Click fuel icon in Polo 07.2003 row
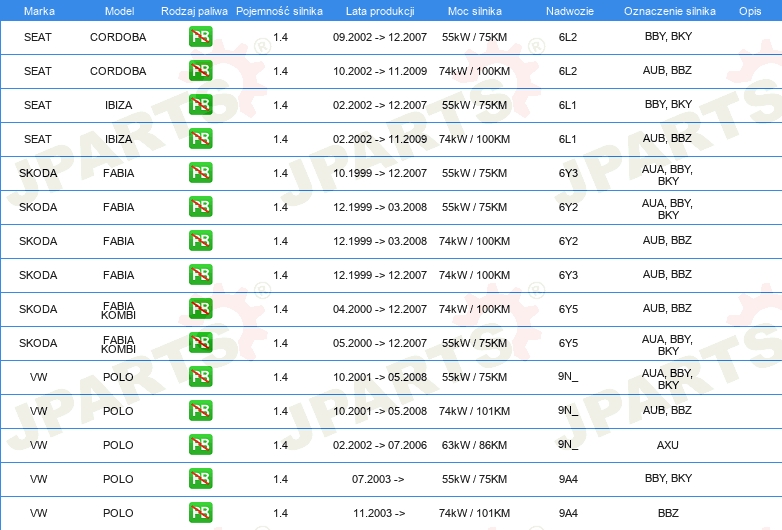 click(x=200, y=478)
